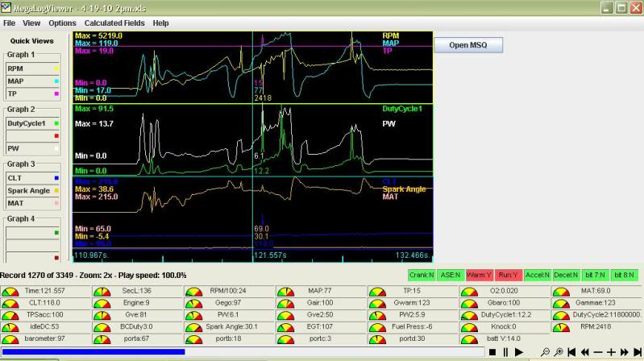Open the PW field selector in Graph 2
The height and width of the screenshot is (361, 644).
click(x=33, y=149)
